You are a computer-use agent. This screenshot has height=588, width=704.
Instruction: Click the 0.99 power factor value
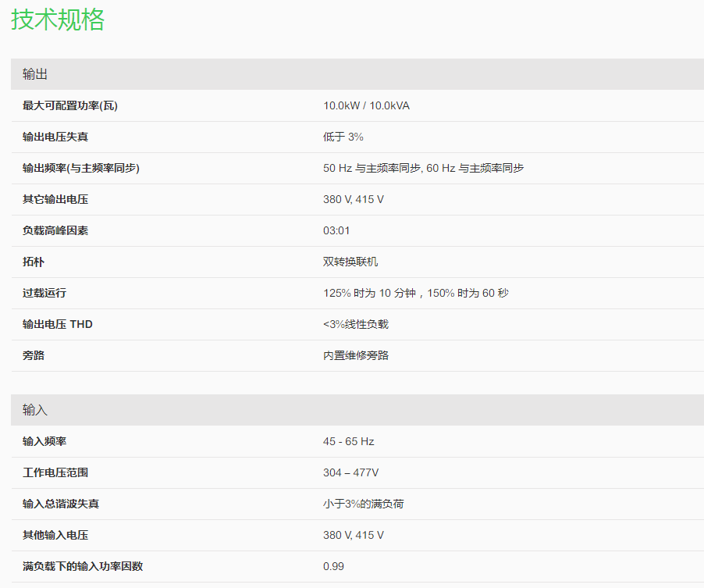333,566
